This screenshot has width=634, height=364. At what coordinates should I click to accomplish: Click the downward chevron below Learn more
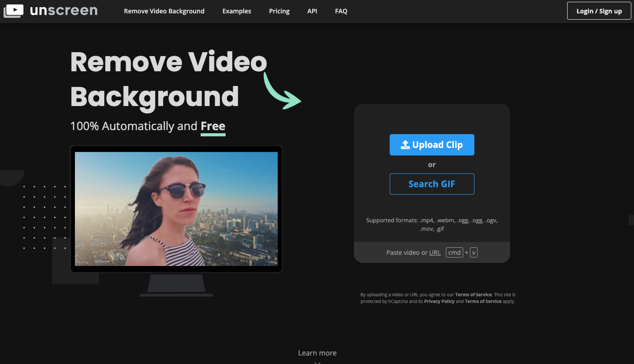(x=317, y=362)
